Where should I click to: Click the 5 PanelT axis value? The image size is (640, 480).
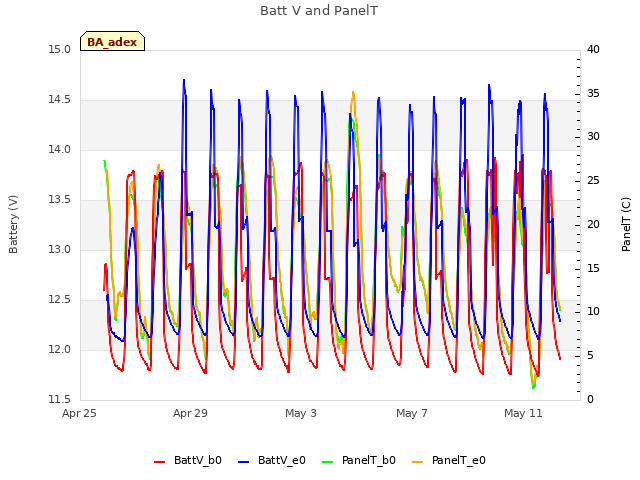pyautogui.click(x=590, y=356)
